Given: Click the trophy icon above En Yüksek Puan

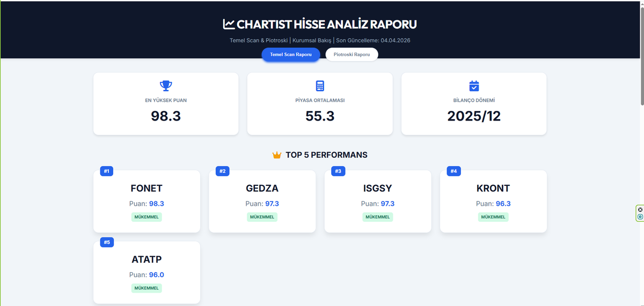Looking at the screenshot, I should (166, 86).
